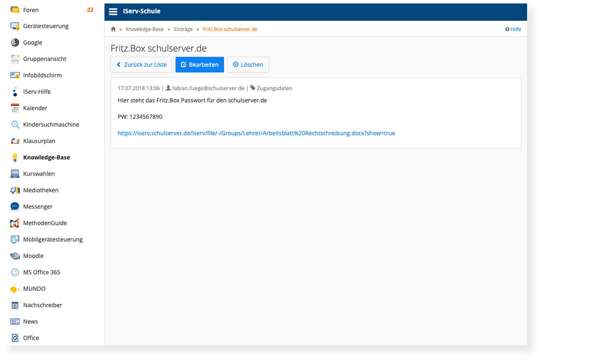The height and width of the screenshot is (364, 609).
Task: Go to home via breadcrumb house icon
Action: tap(113, 29)
